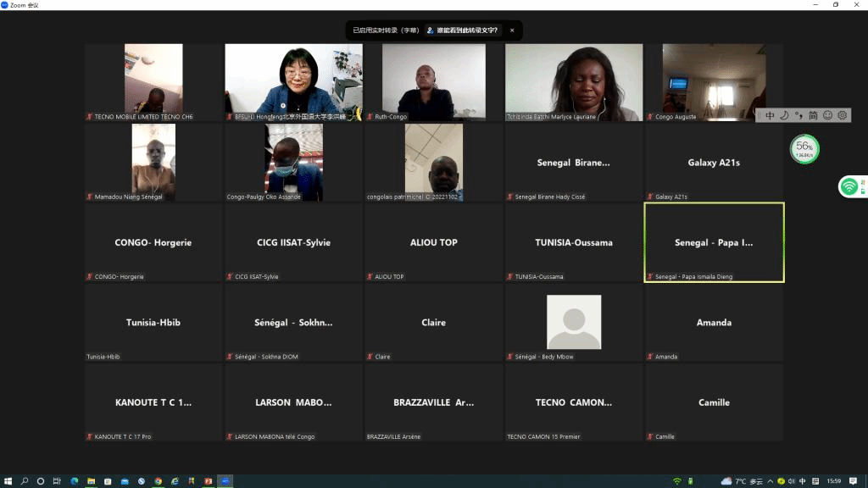Toggle the 中 Chinese/English input mode
868x488 pixels.
click(770, 115)
